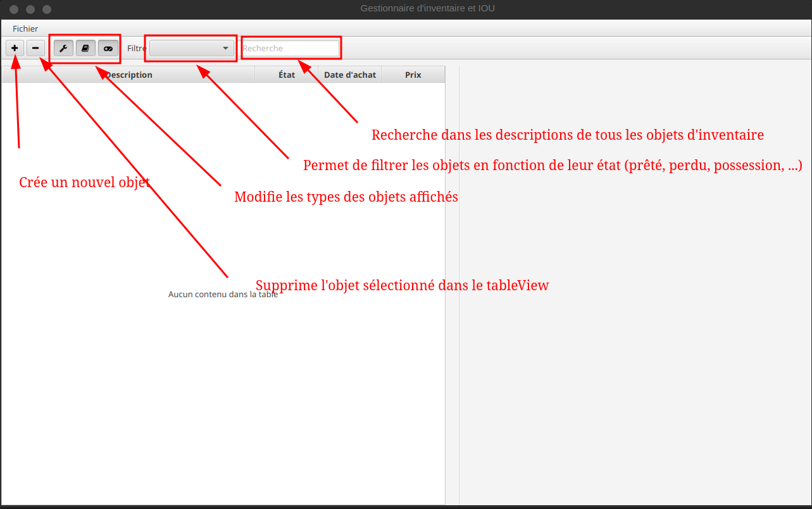Click the 'Aucun contenu dans la table' placeholder
The width and height of the screenshot is (812, 509).
click(x=223, y=294)
